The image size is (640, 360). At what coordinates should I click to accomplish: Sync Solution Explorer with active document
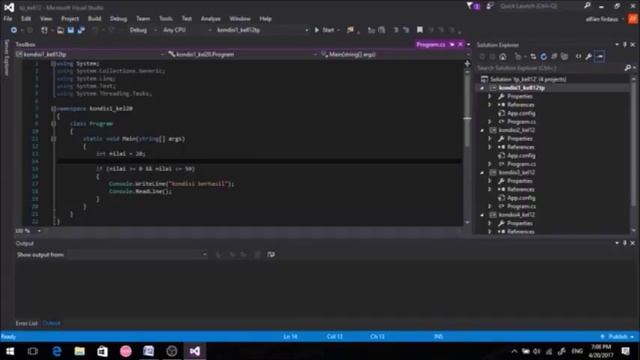point(533,56)
